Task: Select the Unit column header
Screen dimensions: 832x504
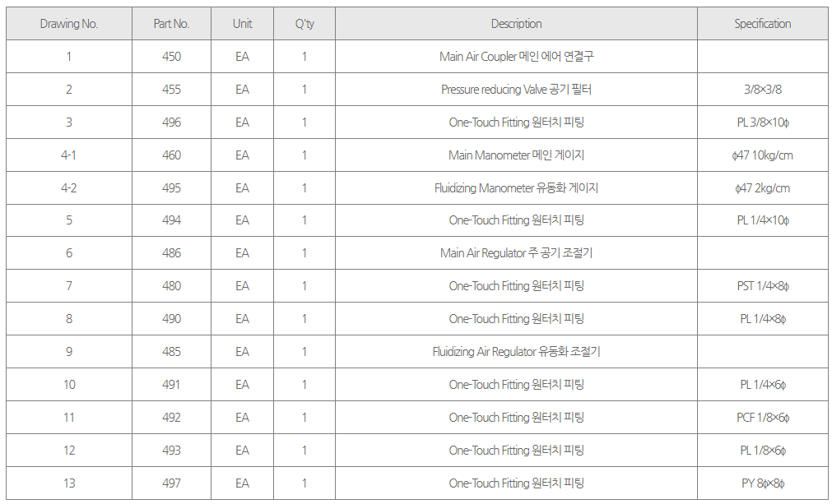Action: coord(242,24)
